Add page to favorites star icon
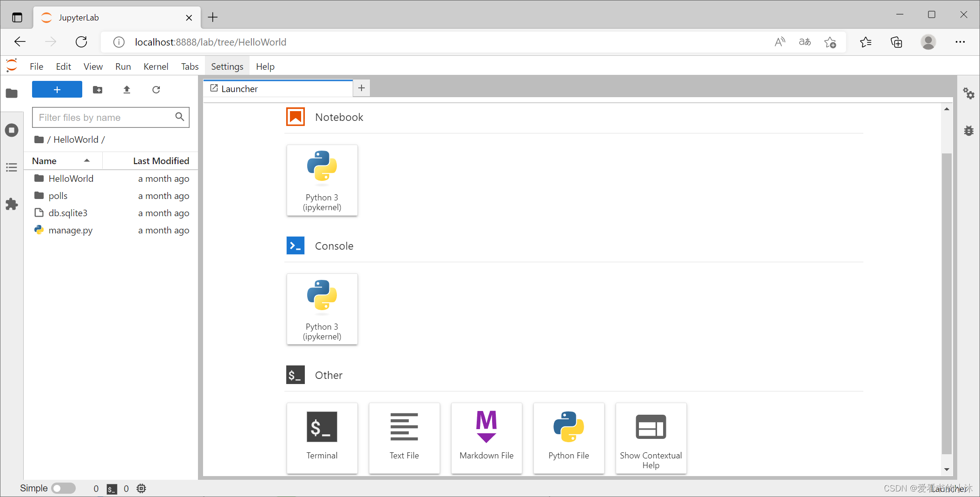The width and height of the screenshot is (980, 497). tap(830, 42)
